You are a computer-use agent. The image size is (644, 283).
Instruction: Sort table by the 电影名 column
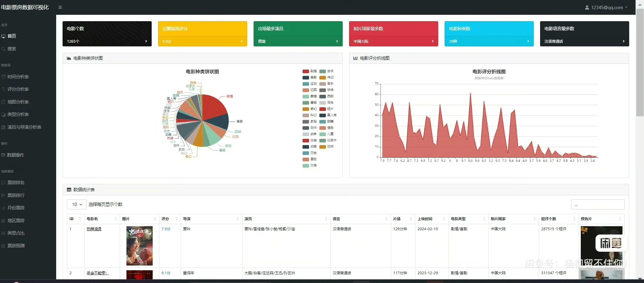(x=102, y=219)
